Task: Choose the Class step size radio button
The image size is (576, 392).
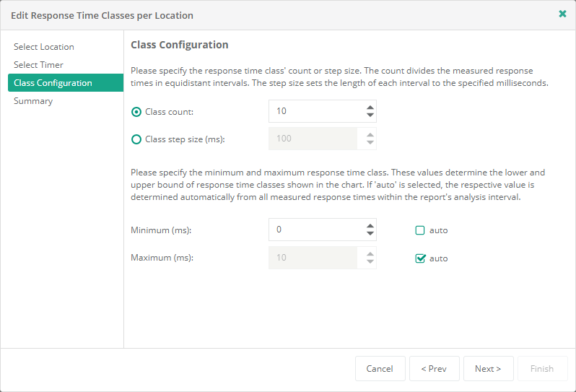Action: [136, 139]
